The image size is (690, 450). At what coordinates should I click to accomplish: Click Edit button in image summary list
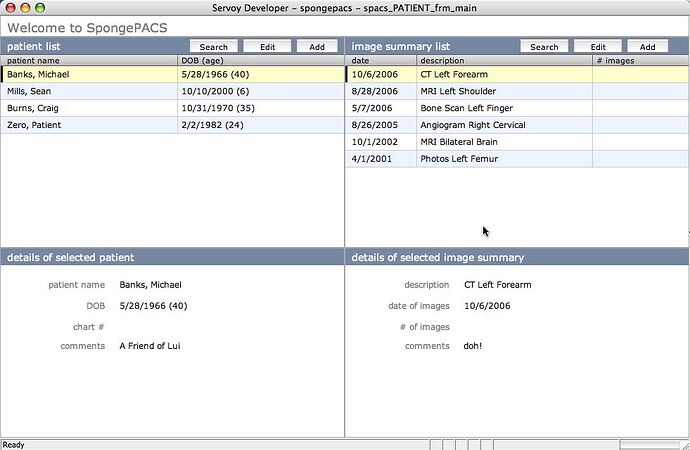coord(598,47)
